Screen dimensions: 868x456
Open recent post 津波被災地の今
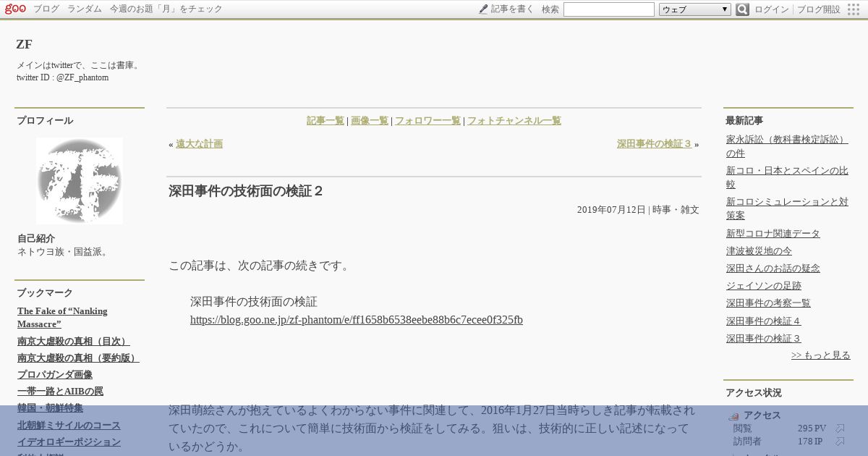[759, 251]
